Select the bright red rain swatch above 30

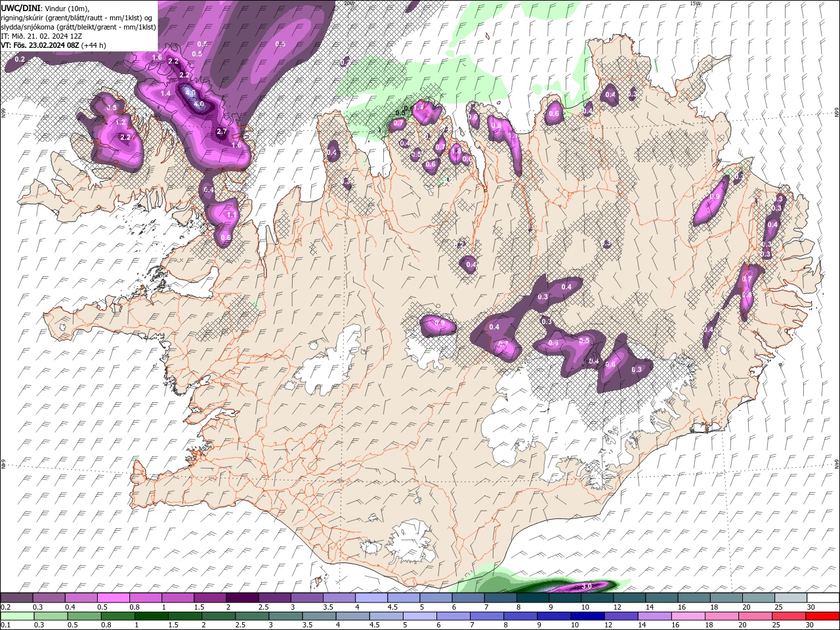click(x=822, y=616)
